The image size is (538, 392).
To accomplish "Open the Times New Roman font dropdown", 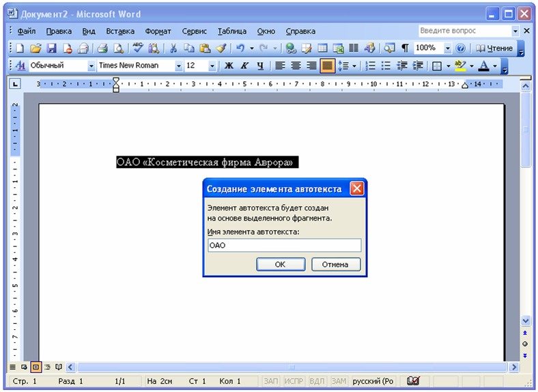I will (178, 66).
